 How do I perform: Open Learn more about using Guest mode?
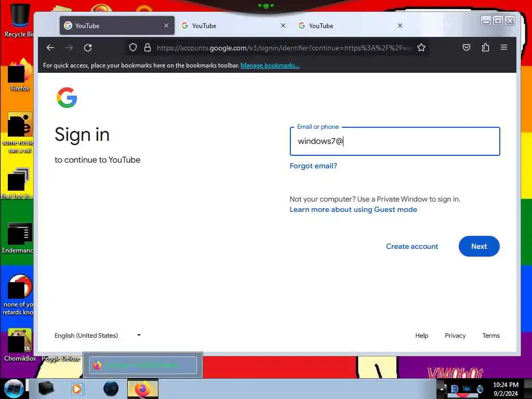[x=353, y=210]
